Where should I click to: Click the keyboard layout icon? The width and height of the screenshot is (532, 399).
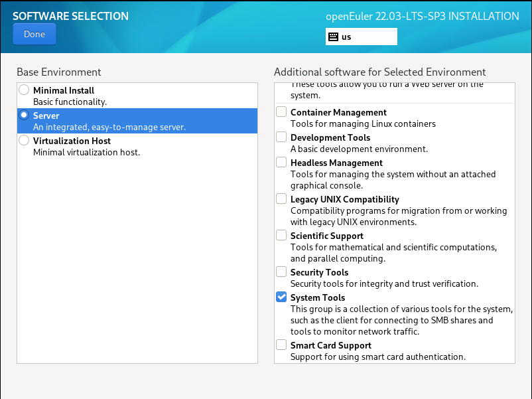tap(333, 37)
